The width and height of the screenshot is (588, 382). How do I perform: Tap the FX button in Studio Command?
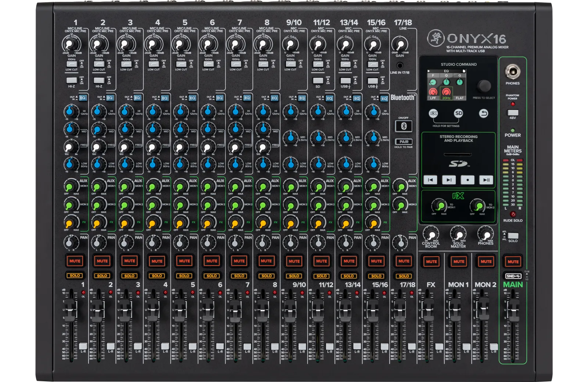[434, 113]
